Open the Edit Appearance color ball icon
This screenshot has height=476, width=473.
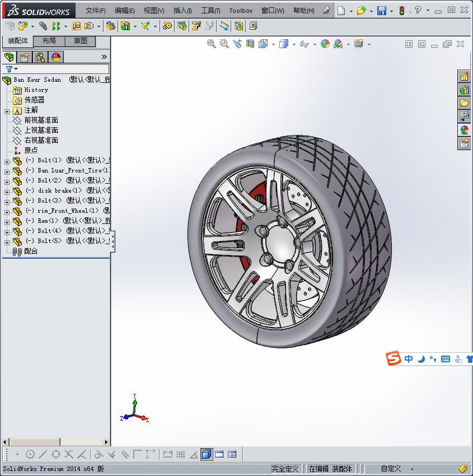(325, 44)
